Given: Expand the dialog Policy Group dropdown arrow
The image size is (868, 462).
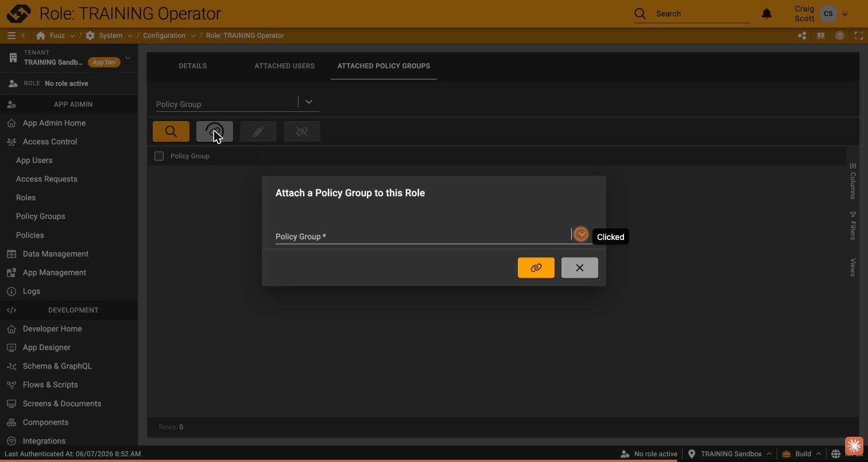Looking at the screenshot, I should click(x=581, y=234).
